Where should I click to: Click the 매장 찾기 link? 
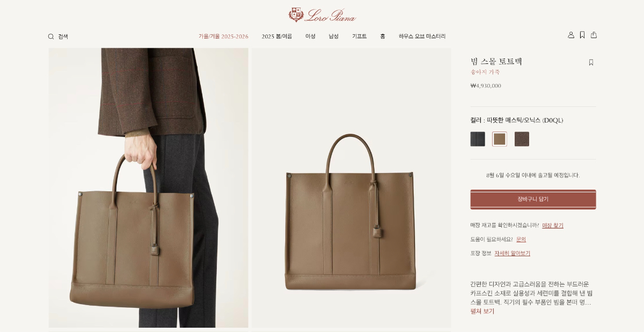click(553, 226)
